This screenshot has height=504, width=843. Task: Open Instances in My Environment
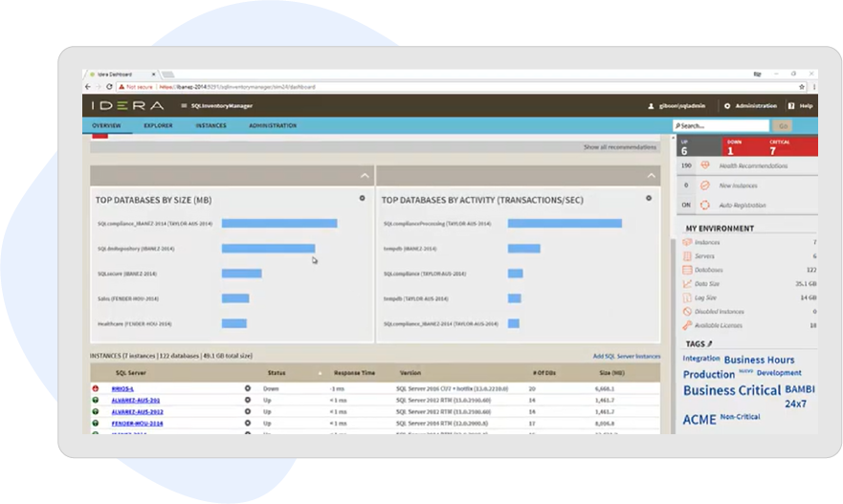pos(707,242)
